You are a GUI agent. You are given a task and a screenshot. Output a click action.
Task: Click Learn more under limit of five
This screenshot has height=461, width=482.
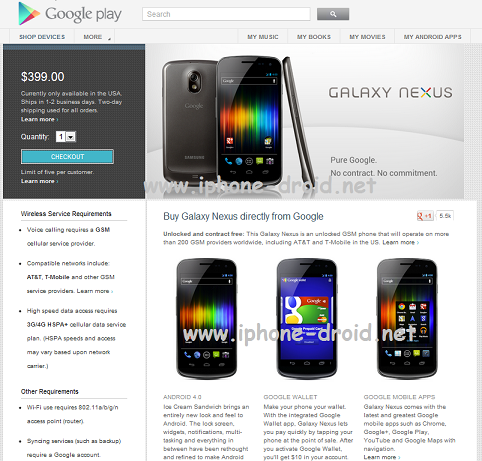click(x=39, y=181)
